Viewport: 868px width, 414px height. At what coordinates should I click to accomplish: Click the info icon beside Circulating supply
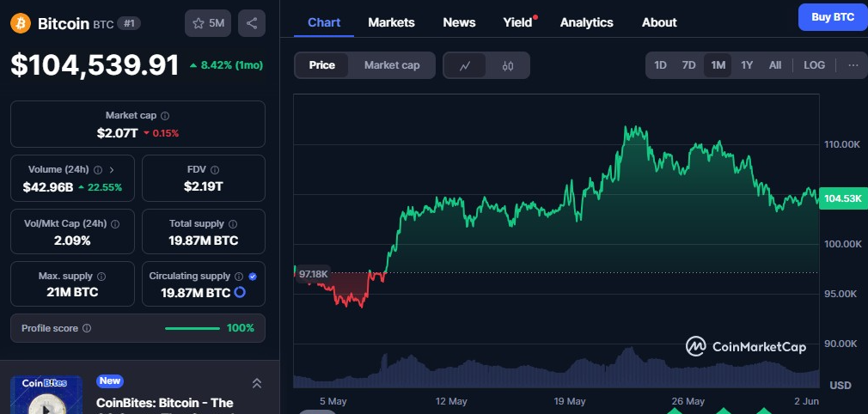tap(239, 277)
